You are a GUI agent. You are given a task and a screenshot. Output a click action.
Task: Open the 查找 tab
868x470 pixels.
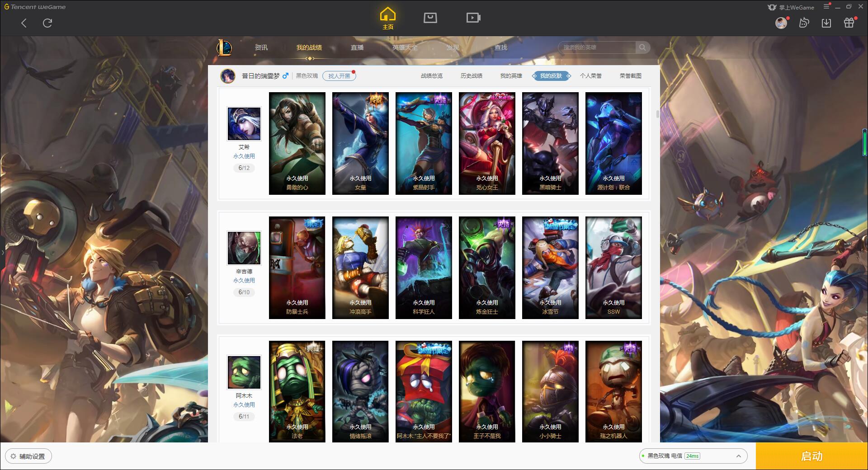[x=501, y=47]
